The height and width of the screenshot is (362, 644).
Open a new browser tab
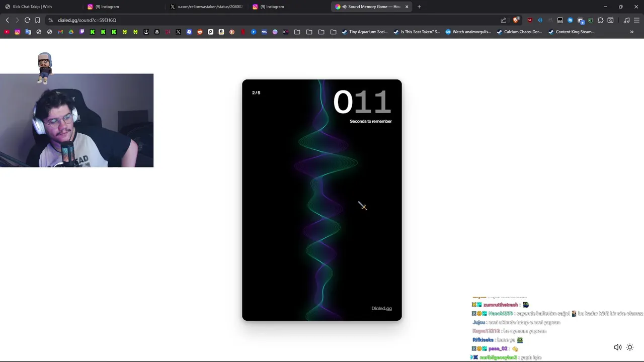tap(419, 7)
